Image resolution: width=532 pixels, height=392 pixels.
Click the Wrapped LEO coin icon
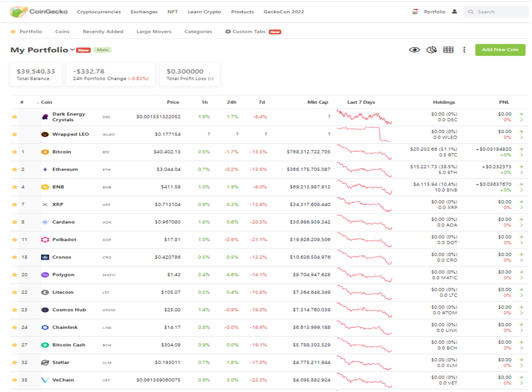pyautogui.click(x=45, y=134)
